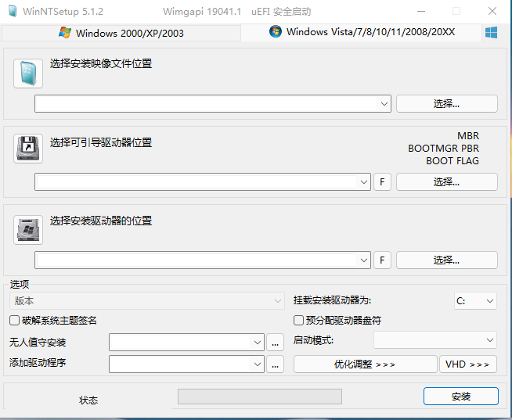The height and width of the screenshot is (420, 512).
Task: Click the 状态 status label
Action: pyautogui.click(x=88, y=400)
